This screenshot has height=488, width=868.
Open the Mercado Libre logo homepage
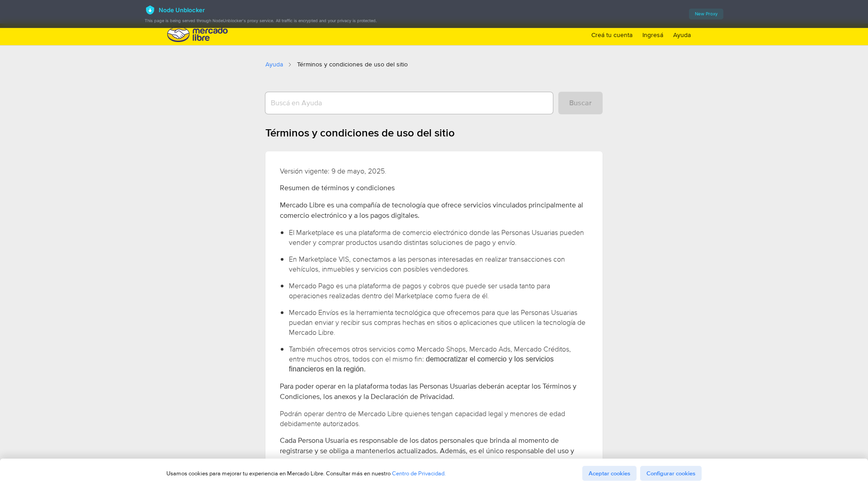(x=198, y=35)
